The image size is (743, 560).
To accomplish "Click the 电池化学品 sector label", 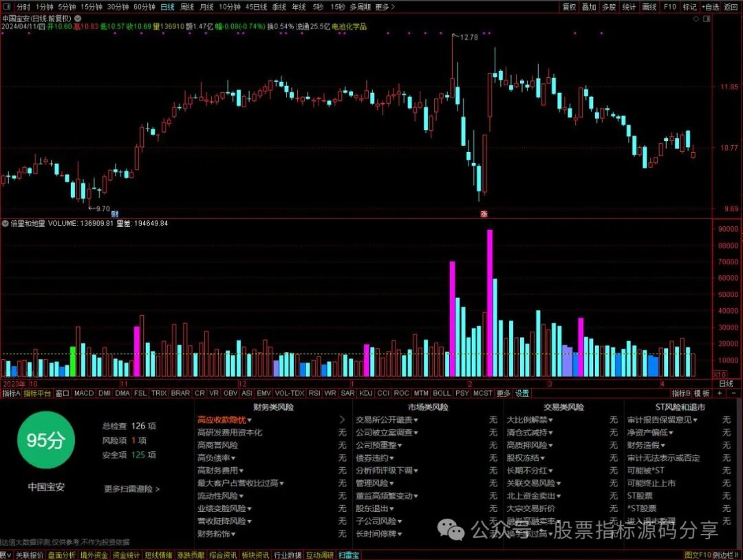I will [x=349, y=27].
